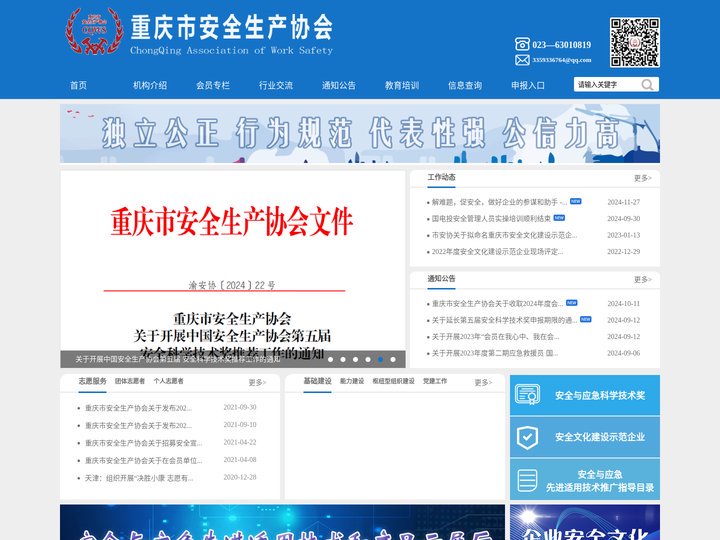This screenshot has width=720, height=540.
Task: Open 重庆市安全生产协会关于在会员单位 item
Action: click(143, 460)
